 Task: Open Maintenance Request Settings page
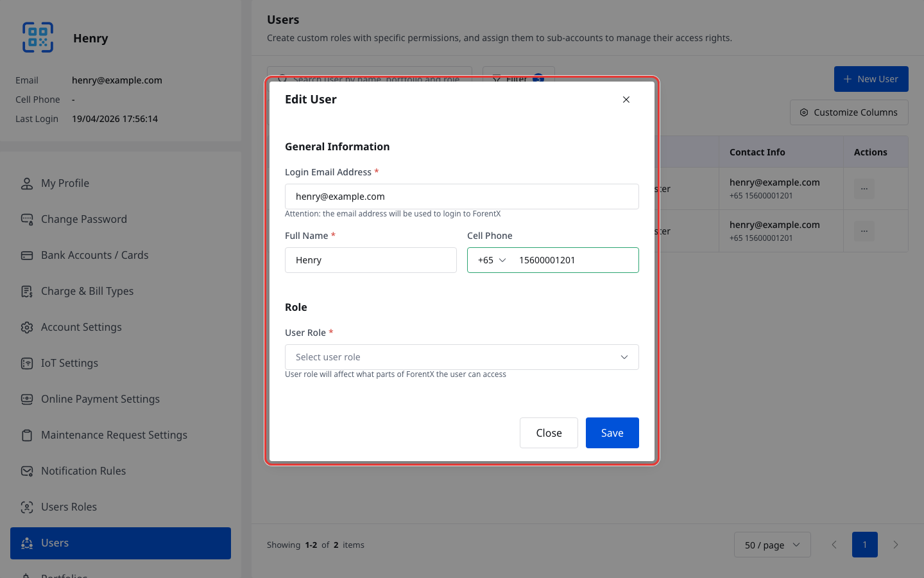(121, 435)
